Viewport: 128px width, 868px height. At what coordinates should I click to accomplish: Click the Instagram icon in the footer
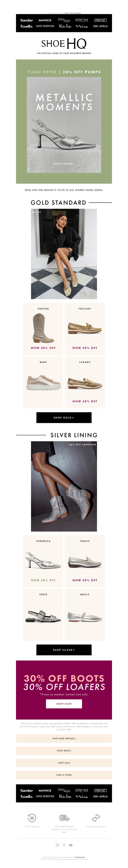point(57,845)
